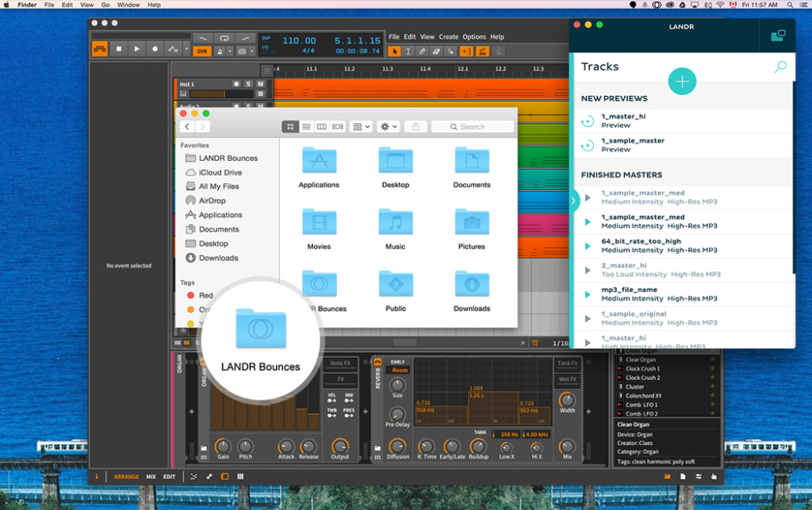Open the macOS Go menu
812x510 pixels.
coord(105,5)
